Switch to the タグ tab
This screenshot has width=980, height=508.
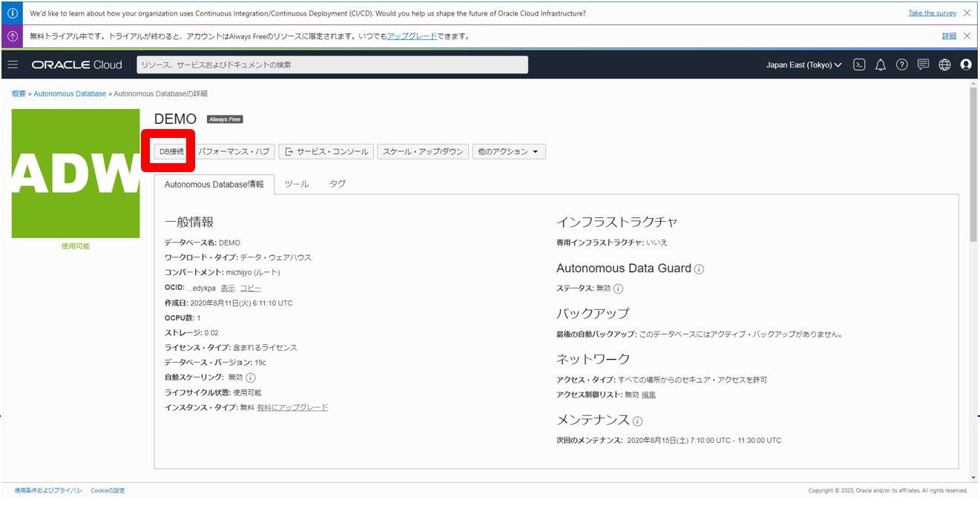(x=338, y=184)
